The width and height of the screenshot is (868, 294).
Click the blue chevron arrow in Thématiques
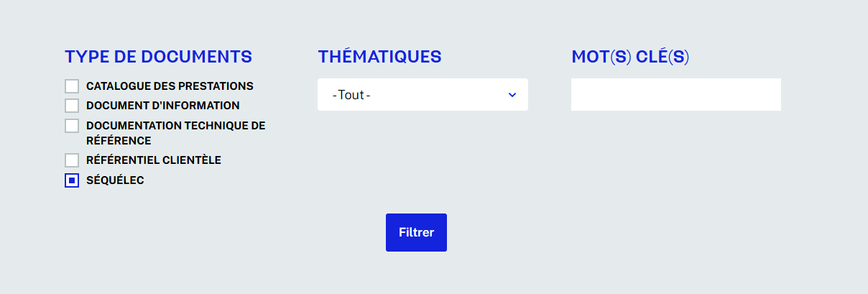512,95
